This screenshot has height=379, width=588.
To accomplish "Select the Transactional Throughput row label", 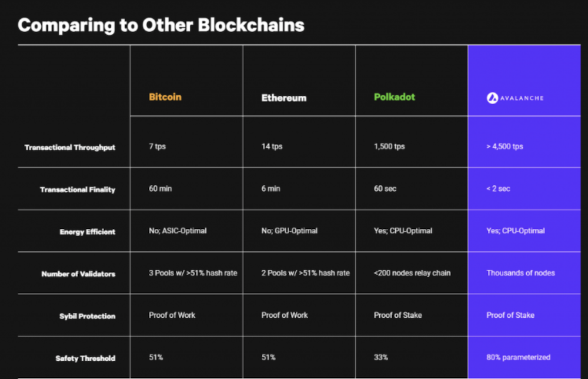I will coord(70,148).
